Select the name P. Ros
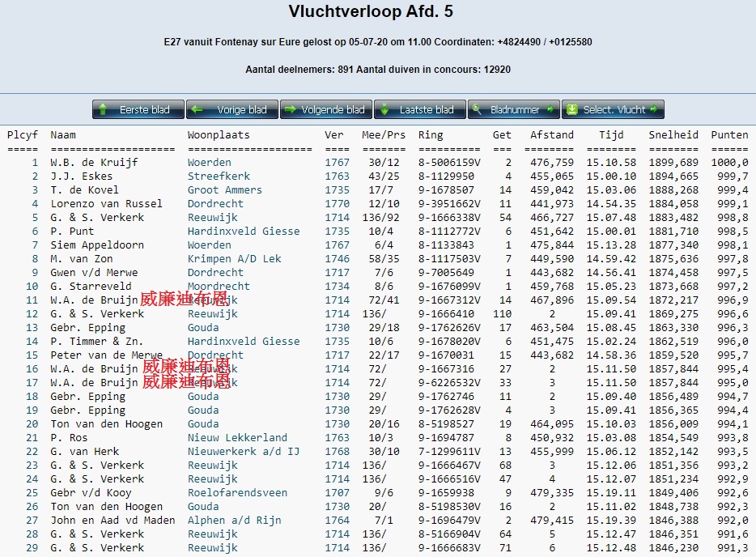 [x=69, y=438]
